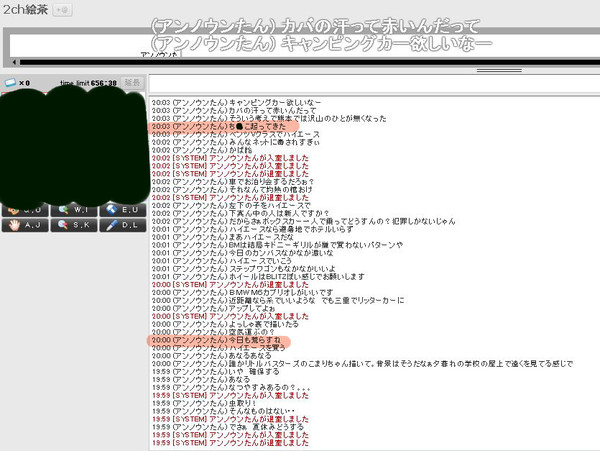The height and width of the screenshot is (451, 600).
Task: Select chat line ステップワゴンもなかなかいいよ
Action: coord(244,269)
